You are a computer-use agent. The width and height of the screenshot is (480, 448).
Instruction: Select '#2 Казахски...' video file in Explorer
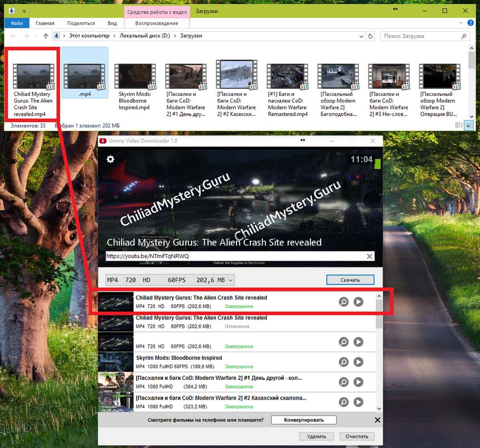236,89
